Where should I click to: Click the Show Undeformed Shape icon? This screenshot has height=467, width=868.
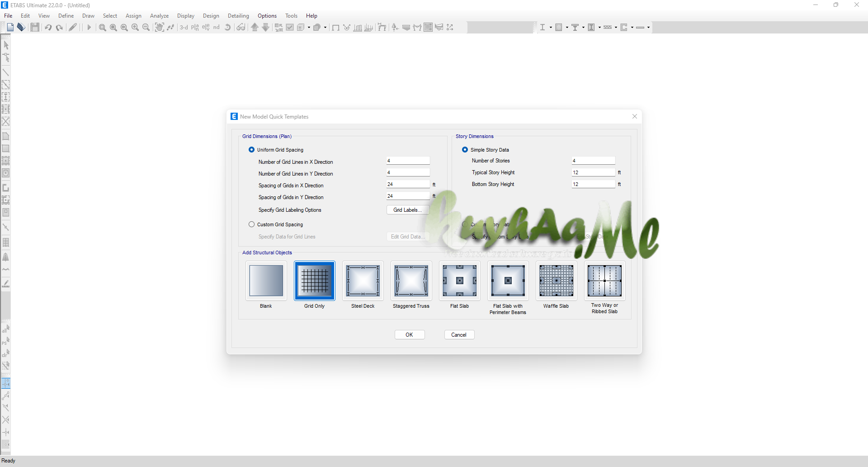(335, 27)
